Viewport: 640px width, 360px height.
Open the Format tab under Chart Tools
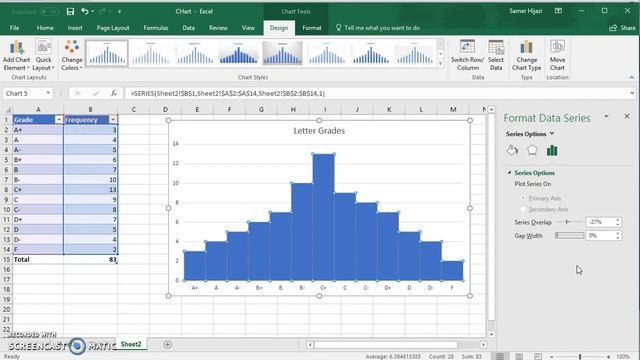coord(312,28)
